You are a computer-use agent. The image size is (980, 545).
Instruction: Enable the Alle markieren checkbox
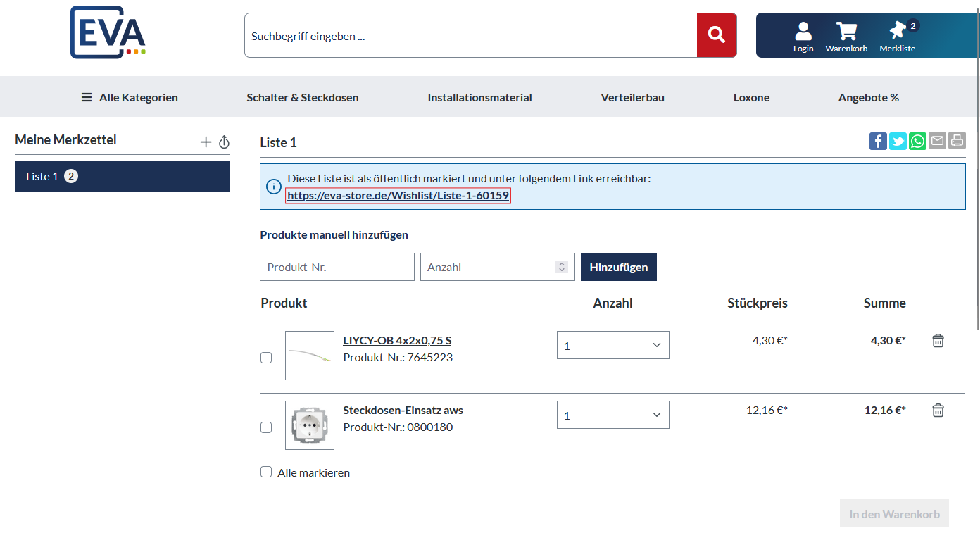tap(266, 472)
